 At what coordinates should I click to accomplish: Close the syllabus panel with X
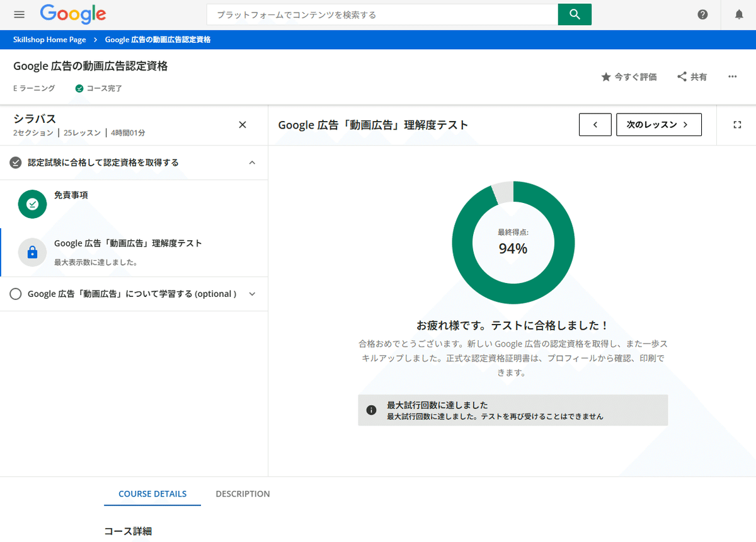tap(243, 125)
